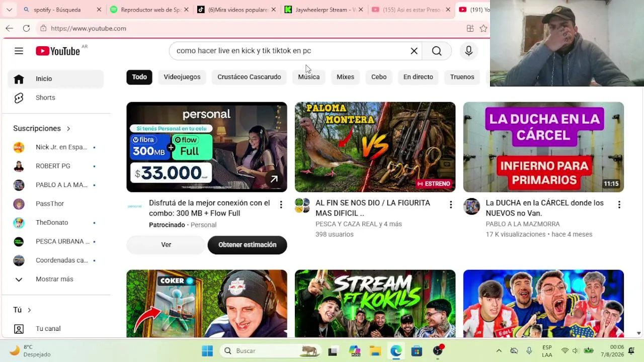Click the magnifier search button
644x362 pixels.
[x=437, y=51]
